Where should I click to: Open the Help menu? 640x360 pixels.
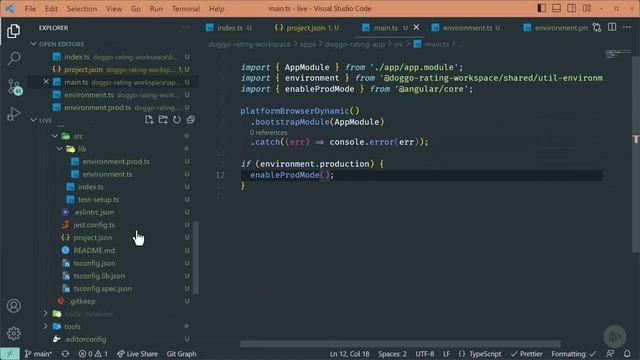[x=216, y=9]
